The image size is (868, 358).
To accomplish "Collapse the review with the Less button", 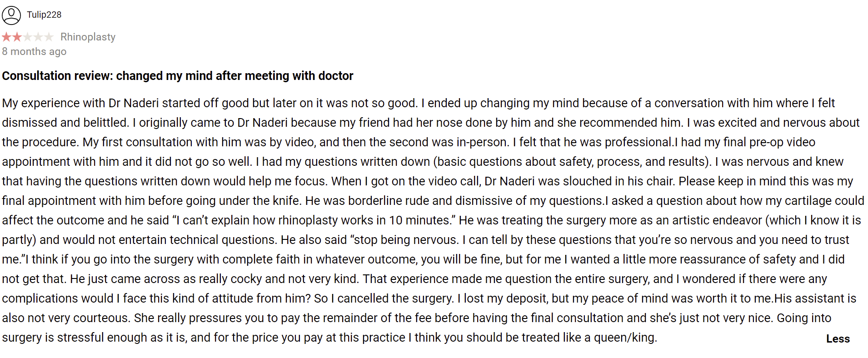I will coord(838,339).
